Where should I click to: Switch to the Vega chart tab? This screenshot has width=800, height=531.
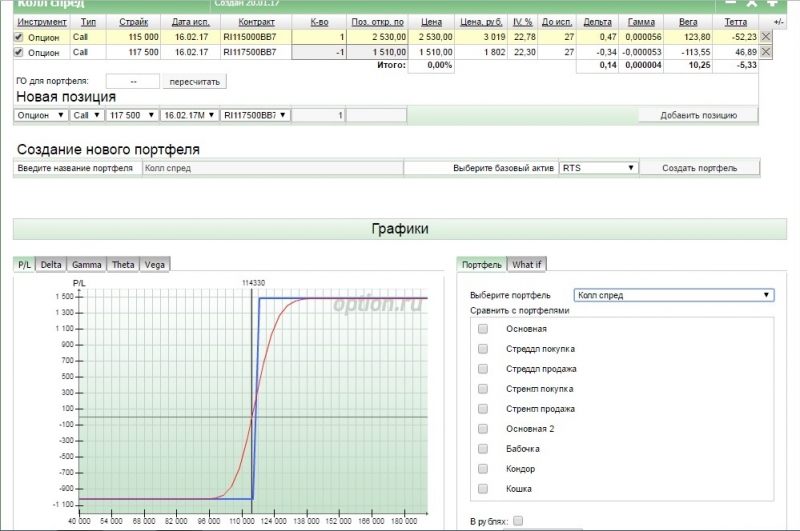155,264
